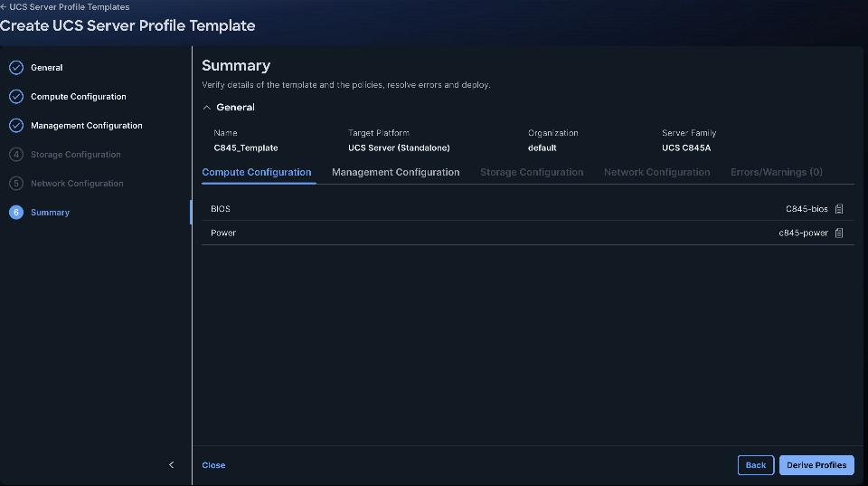Click the step 5 Network Configuration circle icon

click(16, 184)
